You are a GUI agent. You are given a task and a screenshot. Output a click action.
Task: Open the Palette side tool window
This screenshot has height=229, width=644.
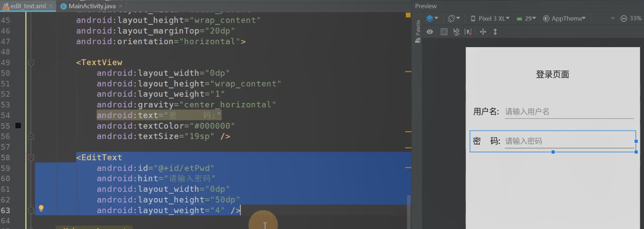pyautogui.click(x=418, y=32)
